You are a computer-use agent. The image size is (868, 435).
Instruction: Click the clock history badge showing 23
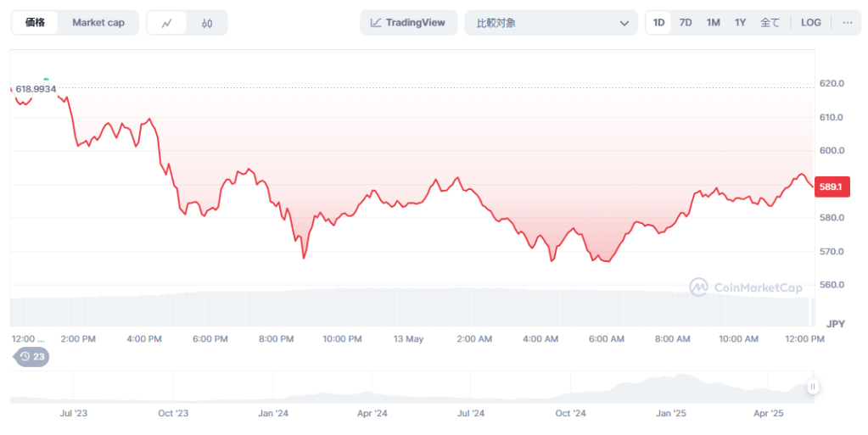coord(32,357)
